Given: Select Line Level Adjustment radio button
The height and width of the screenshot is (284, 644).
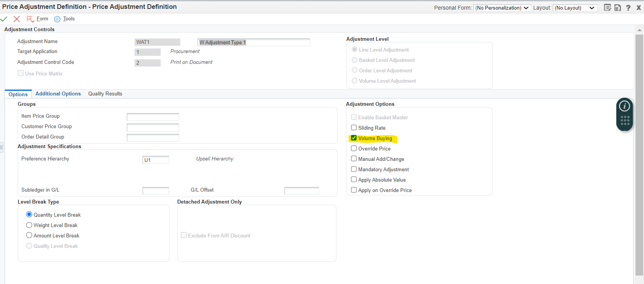Looking at the screenshot, I should (x=354, y=49).
